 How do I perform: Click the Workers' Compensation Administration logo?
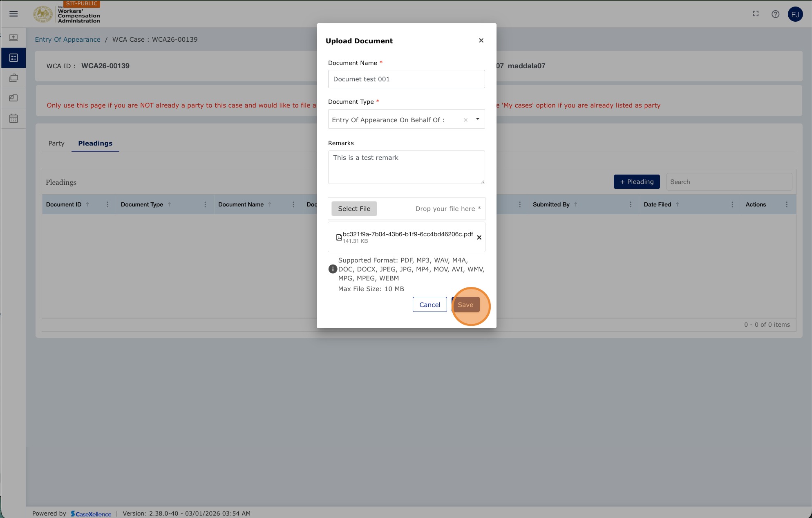point(67,15)
